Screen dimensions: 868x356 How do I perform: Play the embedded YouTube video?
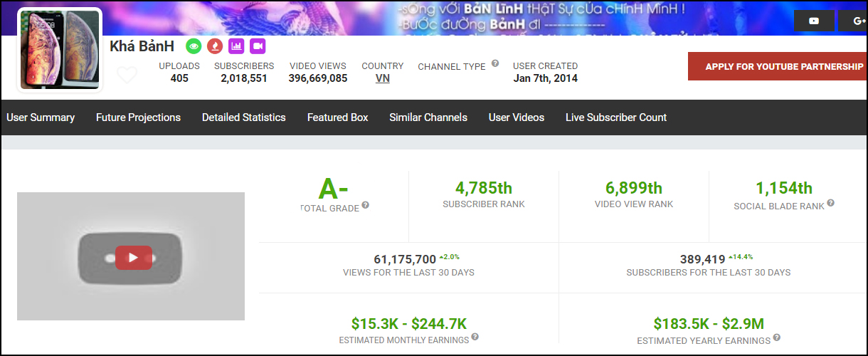tap(133, 258)
